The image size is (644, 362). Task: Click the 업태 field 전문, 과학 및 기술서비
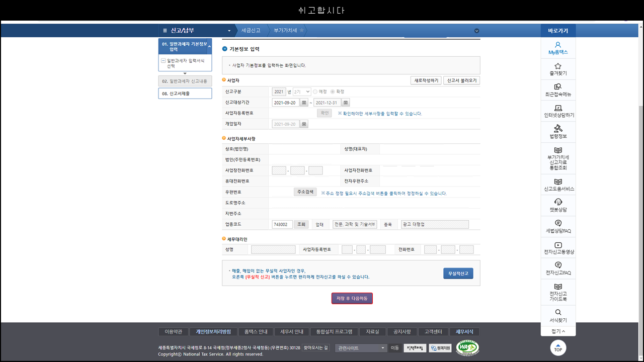coord(355,224)
